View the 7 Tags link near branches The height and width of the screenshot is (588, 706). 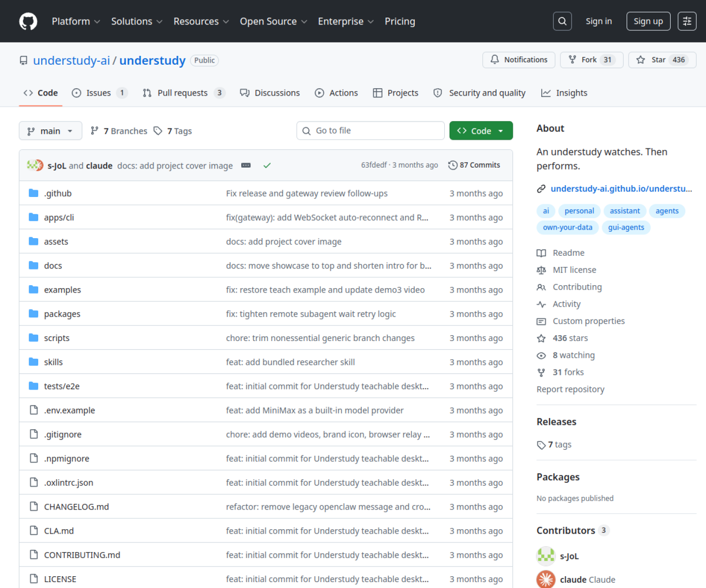tap(173, 131)
